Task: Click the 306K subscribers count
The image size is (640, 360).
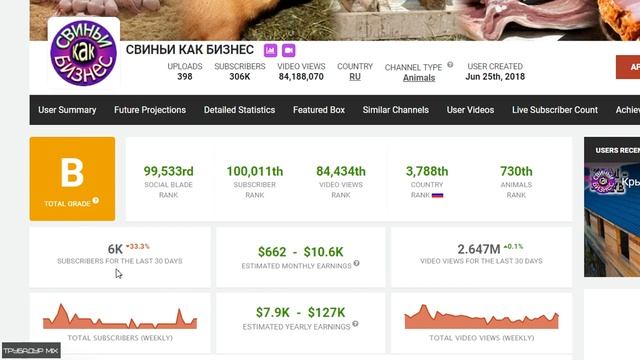Action: [x=240, y=77]
